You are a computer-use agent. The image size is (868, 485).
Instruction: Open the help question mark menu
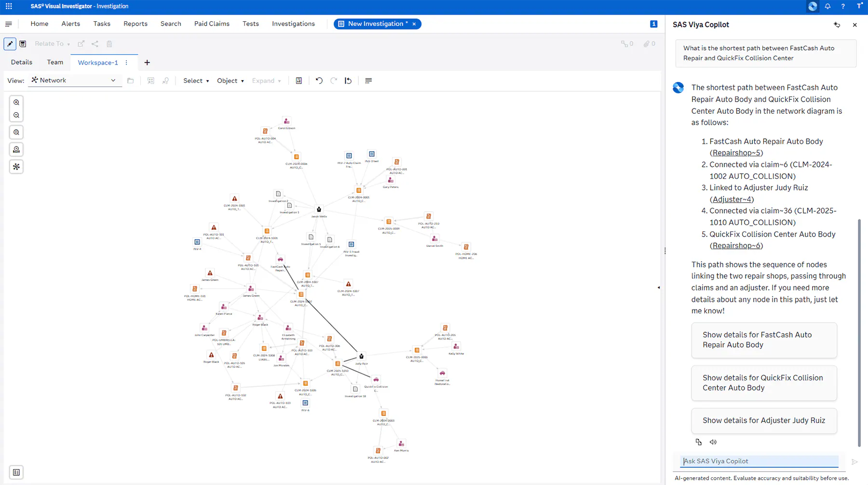843,6
